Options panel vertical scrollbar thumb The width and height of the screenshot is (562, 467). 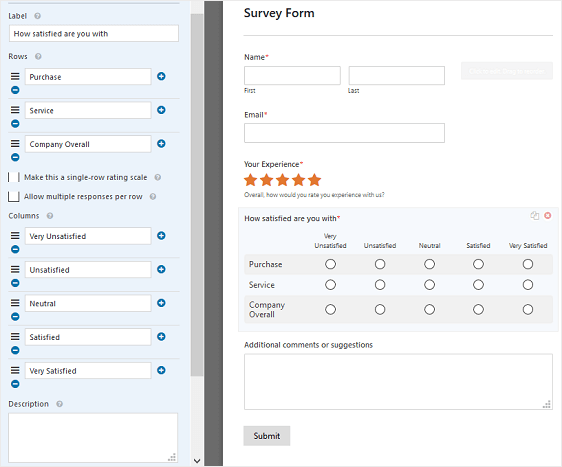[197, 195]
